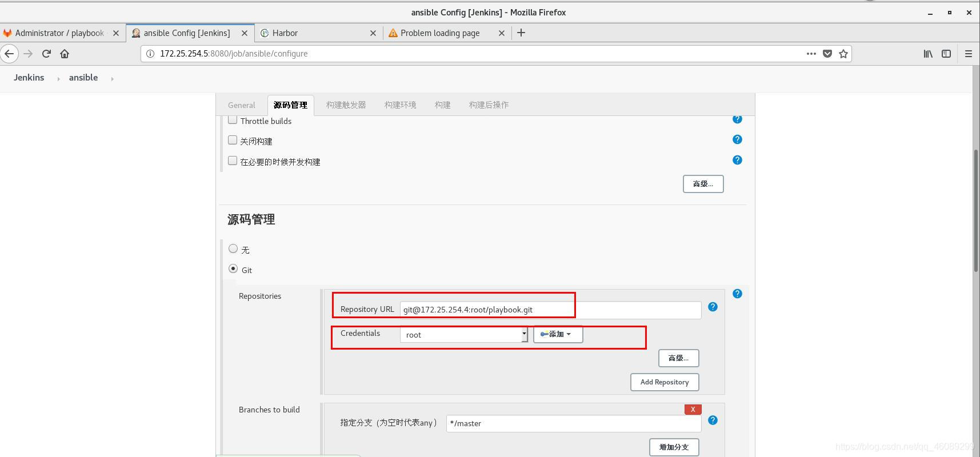Image resolution: width=980 pixels, height=457 pixels.
Task: Open help for 关闭构建 option
Action: [737, 139]
